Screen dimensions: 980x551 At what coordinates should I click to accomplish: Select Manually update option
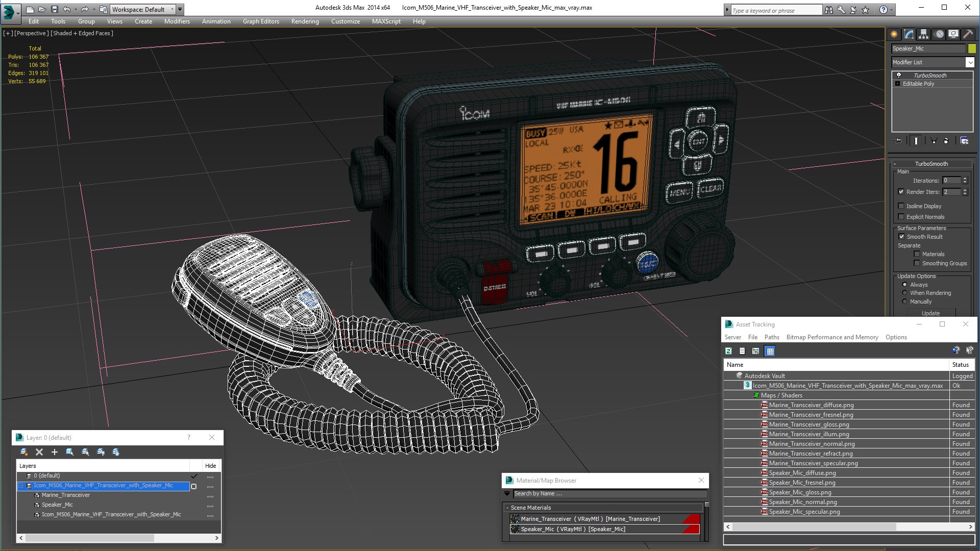(904, 302)
